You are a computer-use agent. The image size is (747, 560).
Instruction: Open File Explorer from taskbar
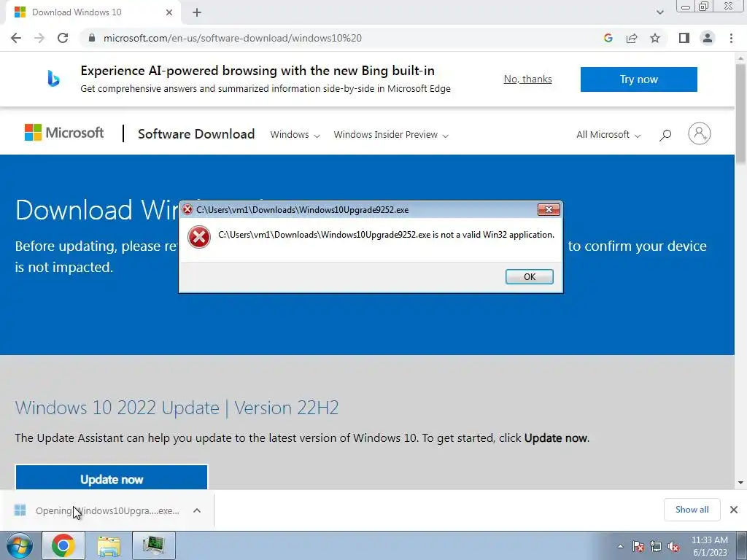click(109, 545)
